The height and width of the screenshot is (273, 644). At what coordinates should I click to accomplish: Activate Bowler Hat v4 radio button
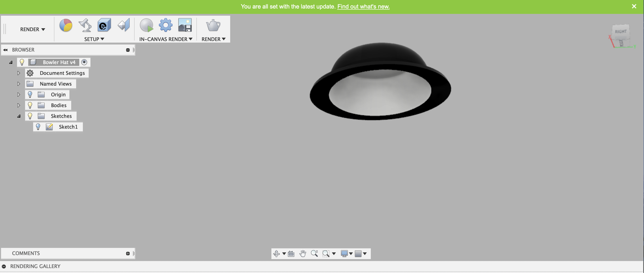84,62
